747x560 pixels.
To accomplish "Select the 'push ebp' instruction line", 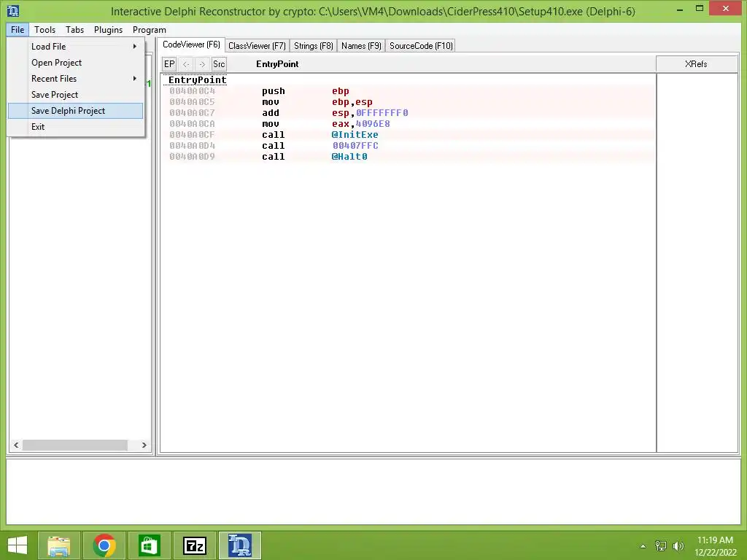I will [409, 91].
